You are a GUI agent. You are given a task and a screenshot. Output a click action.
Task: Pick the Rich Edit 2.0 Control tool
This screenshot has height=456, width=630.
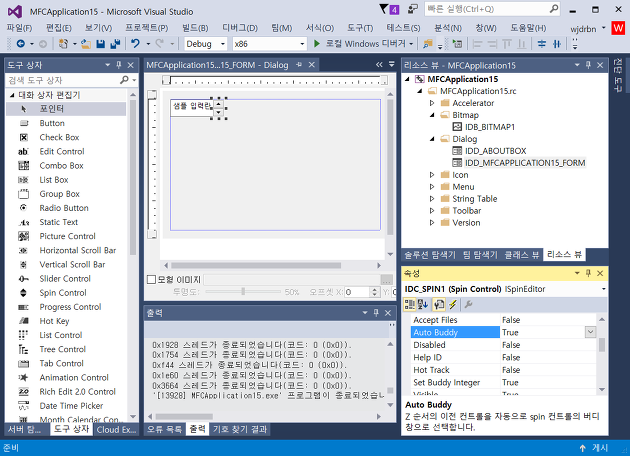(78, 392)
